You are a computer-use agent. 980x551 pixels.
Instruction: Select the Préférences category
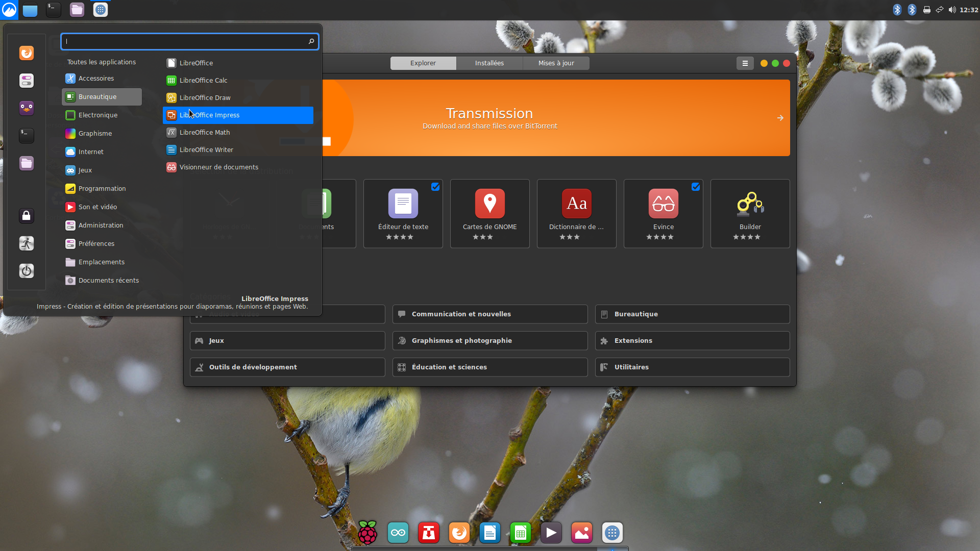(102, 244)
